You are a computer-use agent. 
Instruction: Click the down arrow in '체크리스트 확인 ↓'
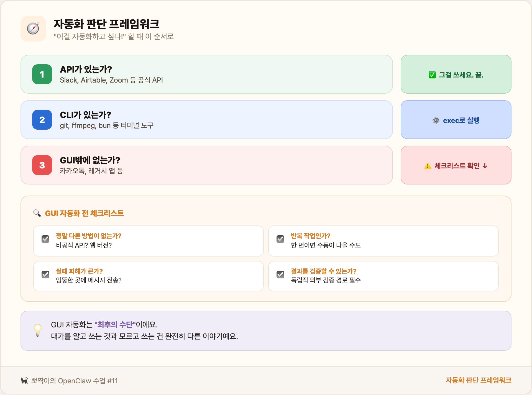coord(485,165)
